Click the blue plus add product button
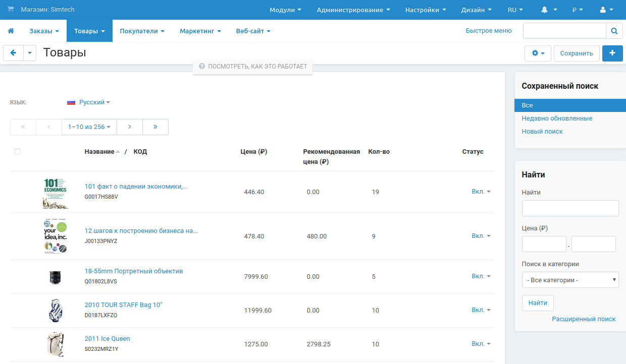 coord(612,53)
